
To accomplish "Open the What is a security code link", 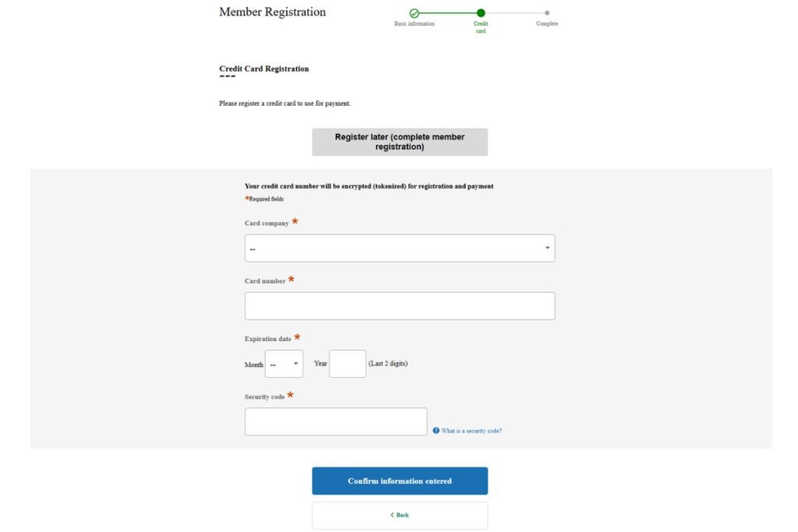I will pyautogui.click(x=471, y=429).
